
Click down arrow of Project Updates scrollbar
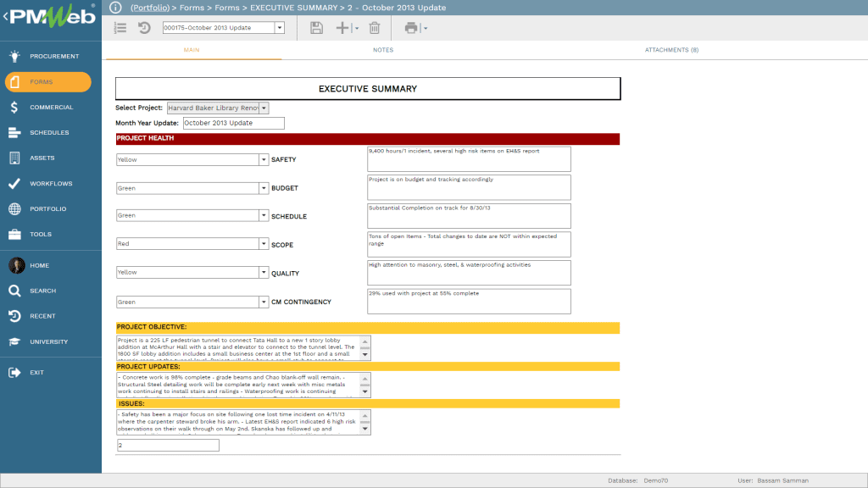point(364,391)
